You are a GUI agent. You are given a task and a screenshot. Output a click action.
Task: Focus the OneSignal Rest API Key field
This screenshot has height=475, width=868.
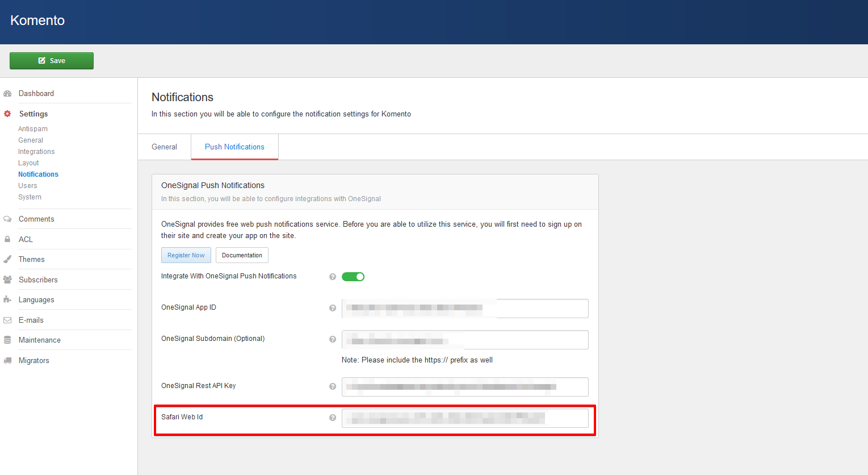tap(465, 387)
